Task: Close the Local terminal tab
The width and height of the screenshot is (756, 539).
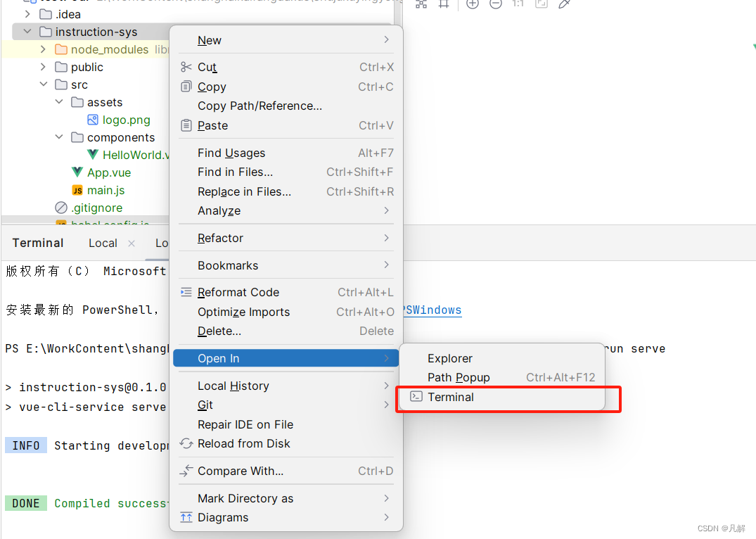Action: (131, 243)
